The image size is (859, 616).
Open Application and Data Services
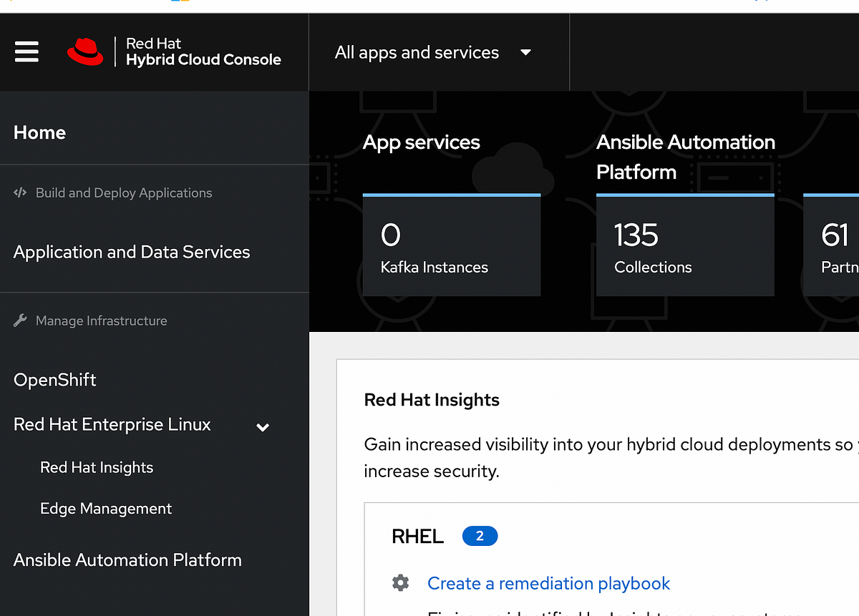click(x=132, y=252)
